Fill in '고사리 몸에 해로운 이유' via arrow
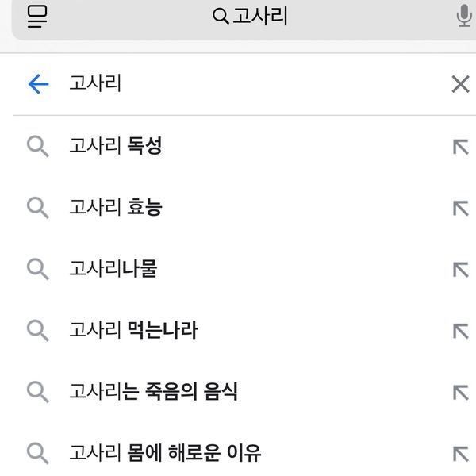This screenshot has height=476, width=476. point(460,454)
